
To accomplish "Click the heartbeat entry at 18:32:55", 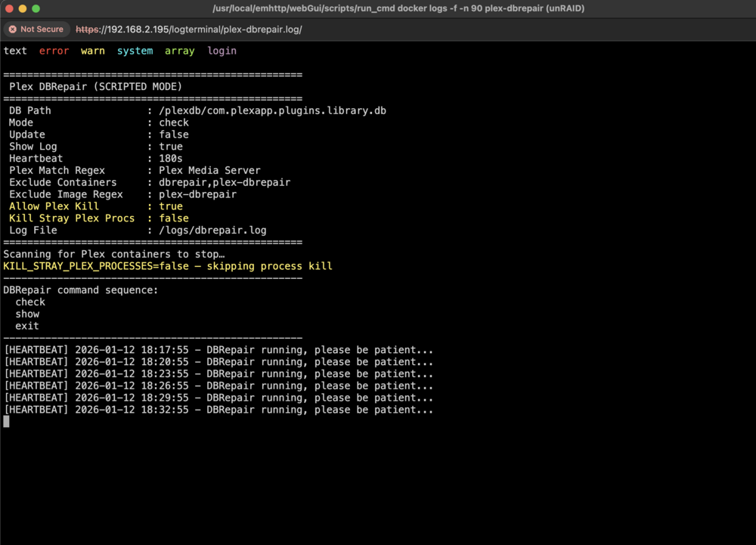I will [x=218, y=410].
